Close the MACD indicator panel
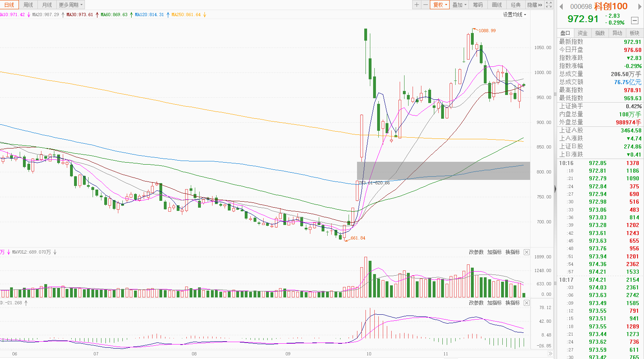The image size is (644, 359). (x=526, y=303)
